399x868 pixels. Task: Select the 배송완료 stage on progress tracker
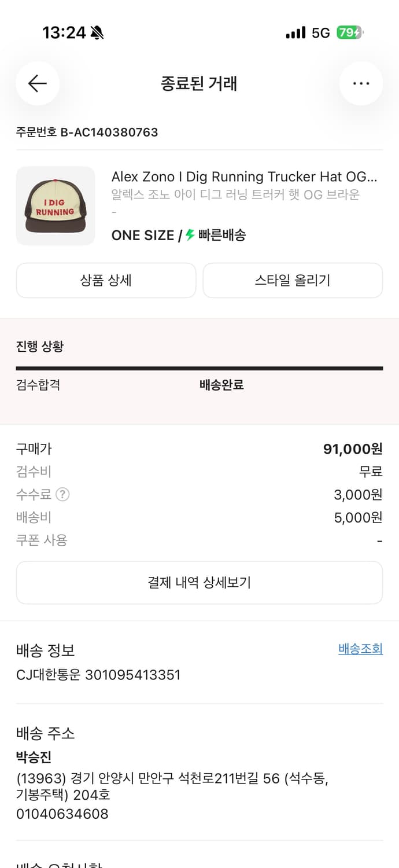(x=221, y=385)
